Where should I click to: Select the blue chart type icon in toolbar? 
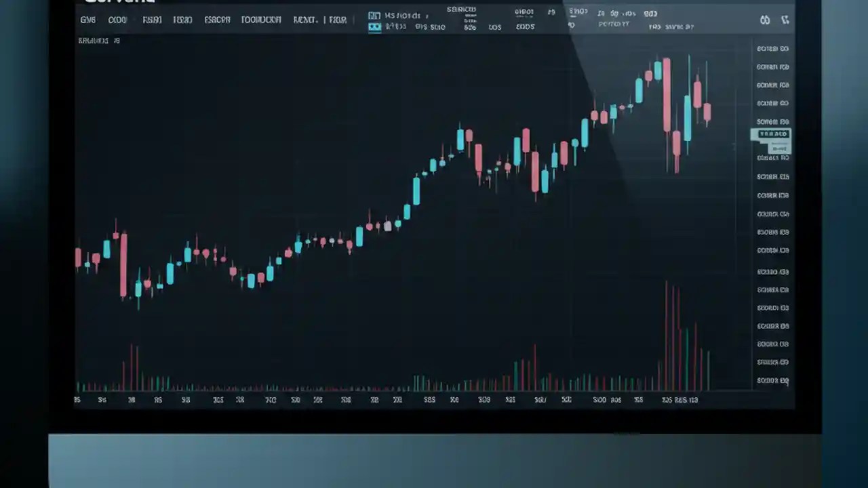[x=375, y=16]
